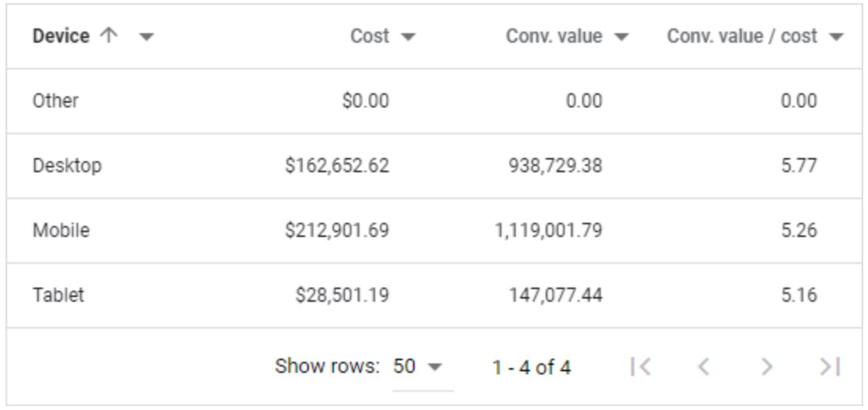Click the Device sort ascending arrow
This screenshot has width=868, height=410.
tap(109, 36)
